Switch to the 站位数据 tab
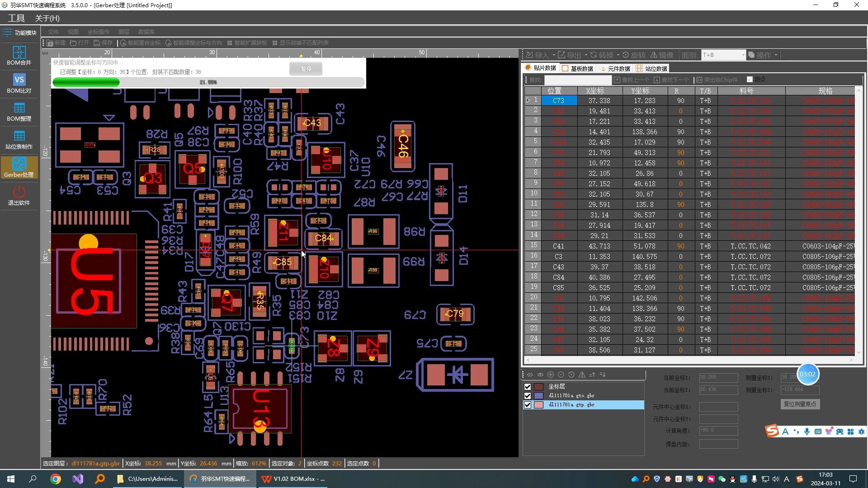 click(x=652, y=69)
